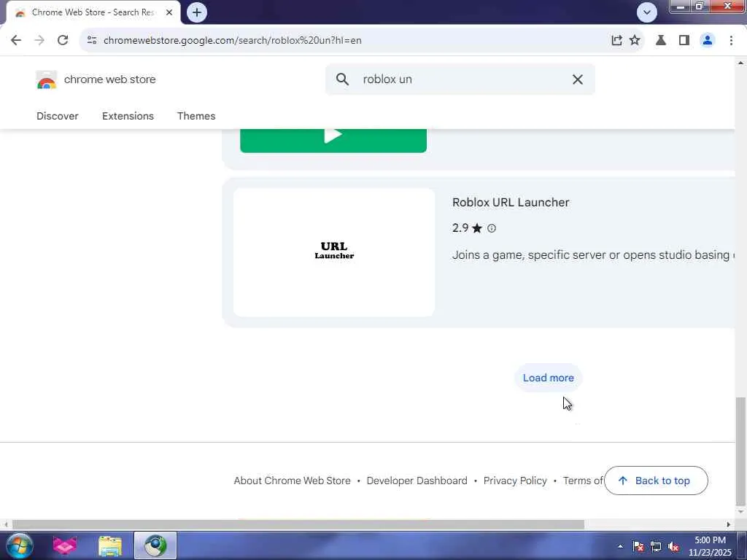Screen dimensions: 747x560
Task: Open the Chrome Labs flask icon
Action: 661,40
